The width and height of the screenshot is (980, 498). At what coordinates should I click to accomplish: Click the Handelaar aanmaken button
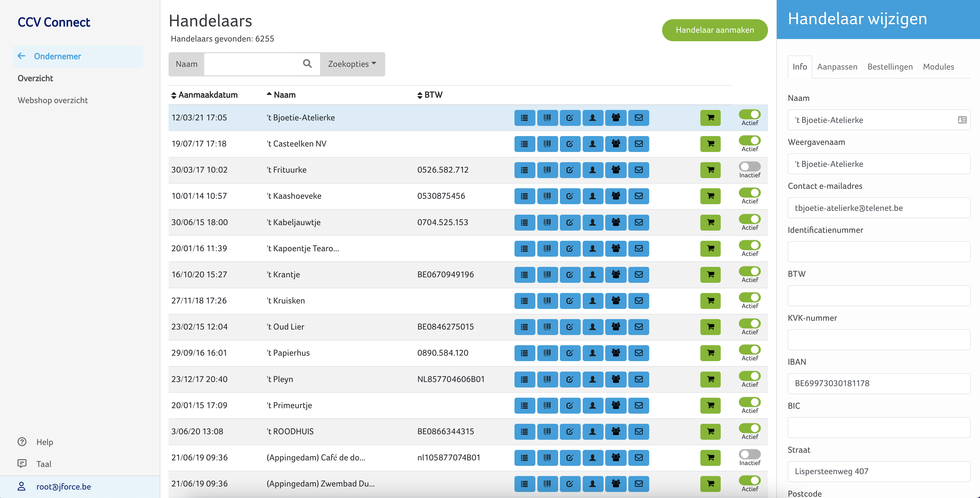[714, 30]
